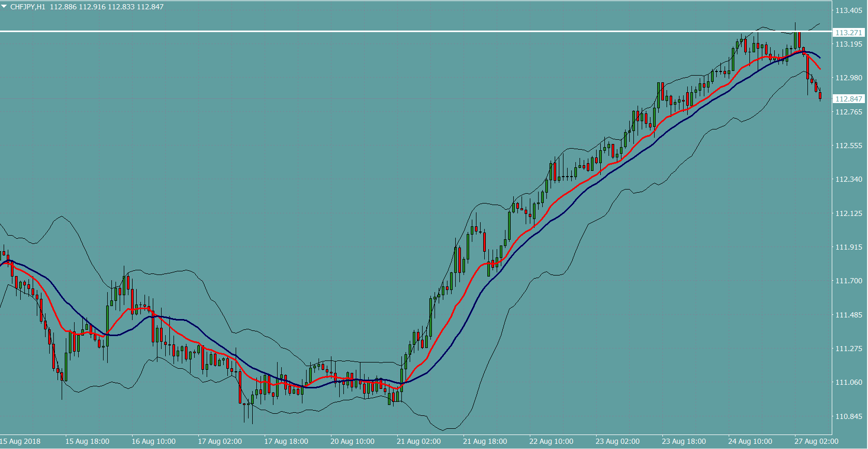The height and width of the screenshot is (449, 868).
Task: Click the OHLC values text in the chart header
Action: point(107,7)
